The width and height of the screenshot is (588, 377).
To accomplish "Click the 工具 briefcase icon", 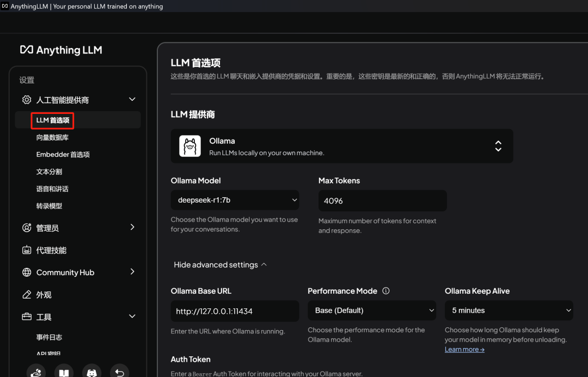I will pyautogui.click(x=27, y=317).
